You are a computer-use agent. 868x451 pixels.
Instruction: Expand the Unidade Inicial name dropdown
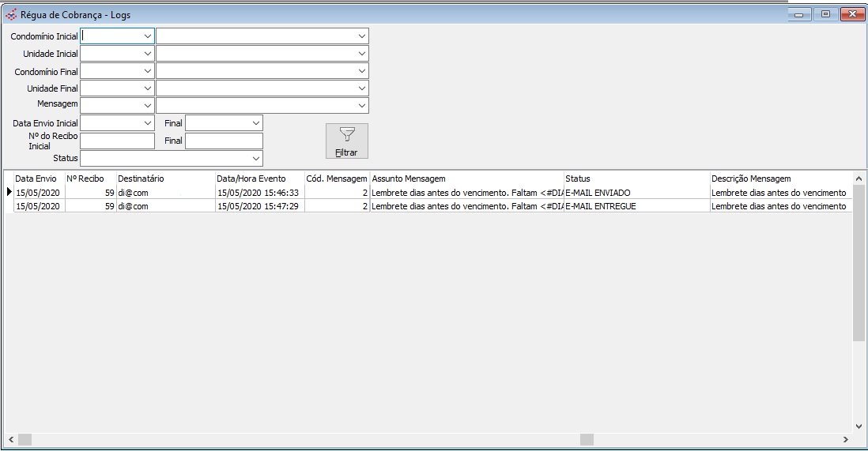pyautogui.click(x=361, y=54)
